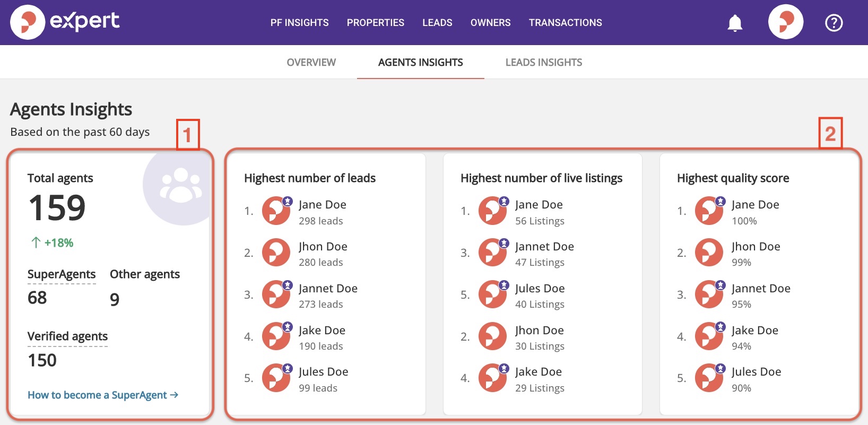Open the user profile avatar menu

pyautogui.click(x=786, y=22)
